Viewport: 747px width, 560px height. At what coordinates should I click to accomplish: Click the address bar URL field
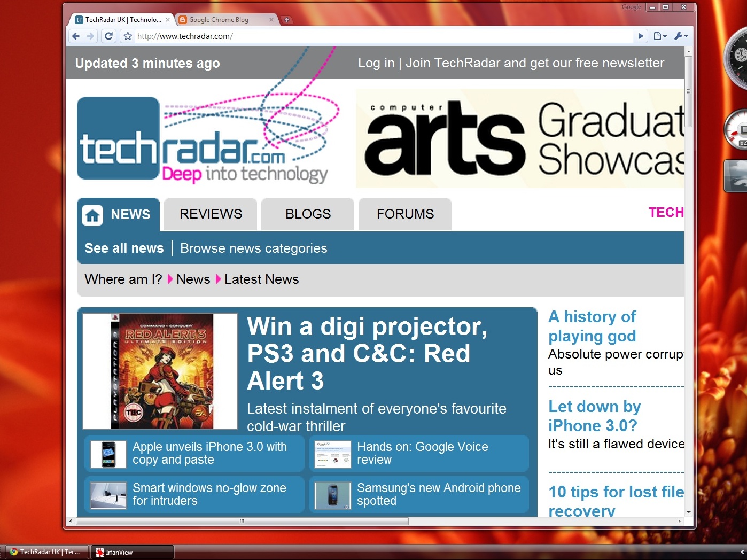(x=384, y=36)
